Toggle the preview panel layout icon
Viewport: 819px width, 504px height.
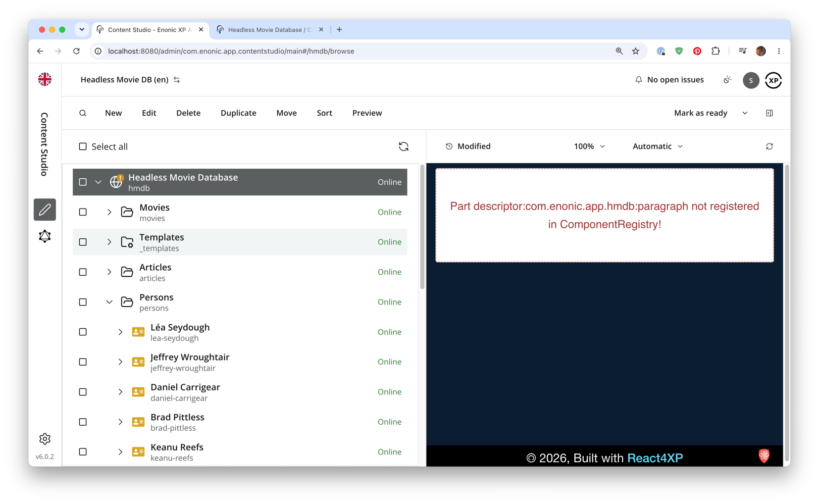pyautogui.click(x=770, y=113)
